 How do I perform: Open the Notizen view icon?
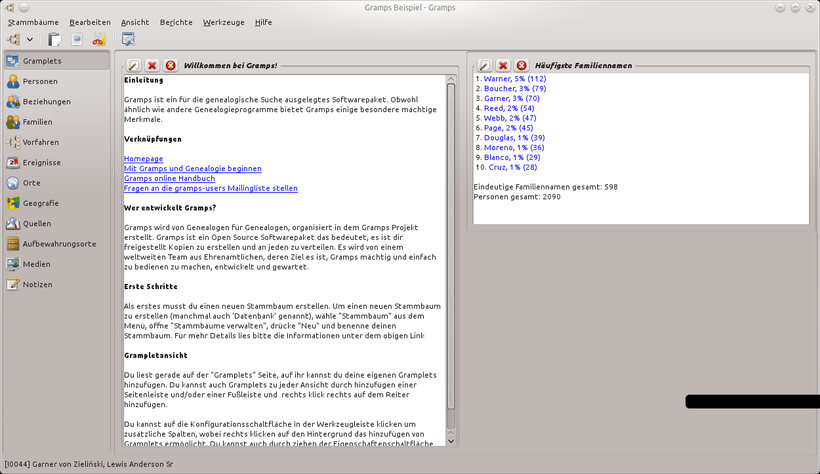click(13, 285)
